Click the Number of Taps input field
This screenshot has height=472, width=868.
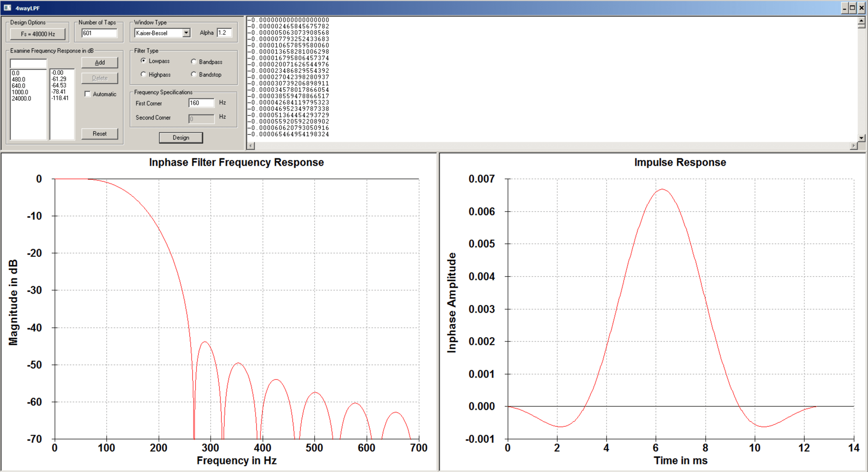100,33
